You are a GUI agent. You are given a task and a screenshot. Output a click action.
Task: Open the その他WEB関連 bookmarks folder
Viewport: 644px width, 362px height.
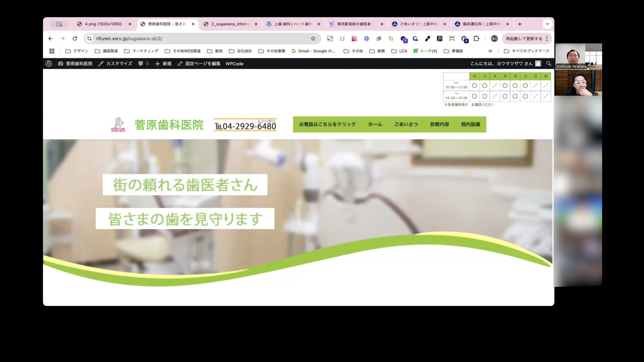point(182,51)
